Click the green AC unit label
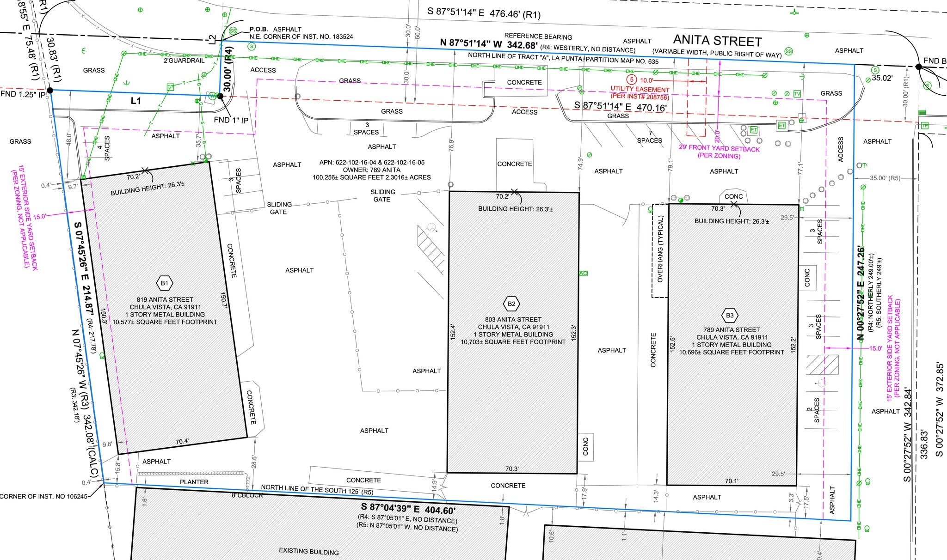The image size is (947, 560). (584, 274)
